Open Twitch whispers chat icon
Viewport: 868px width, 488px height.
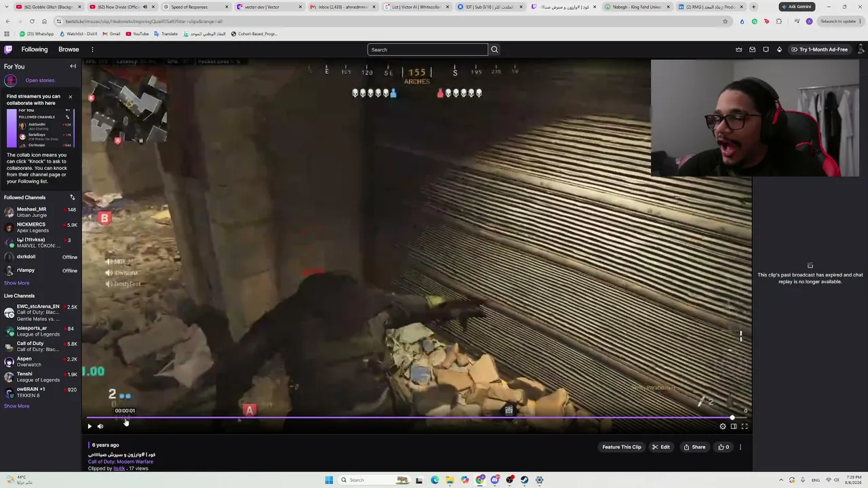point(766,49)
